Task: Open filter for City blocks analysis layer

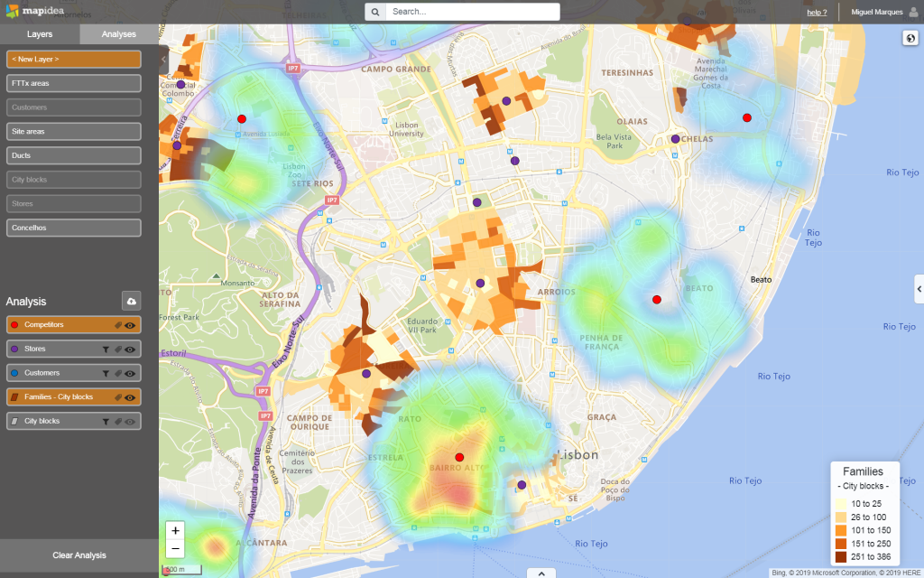Action: click(x=106, y=422)
